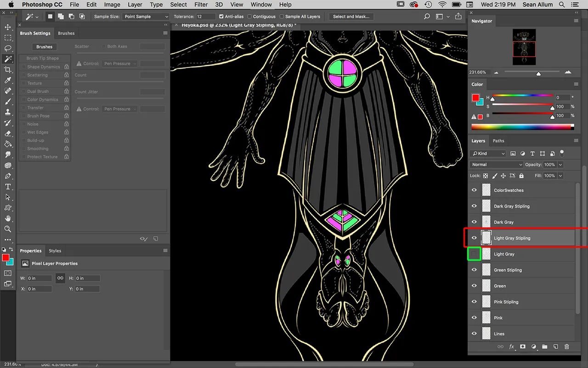Open the Fill slider dropdown arrow
Image resolution: width=588 pixels, height=368 pixels.
pyautogui.click(x=560, y=176)
